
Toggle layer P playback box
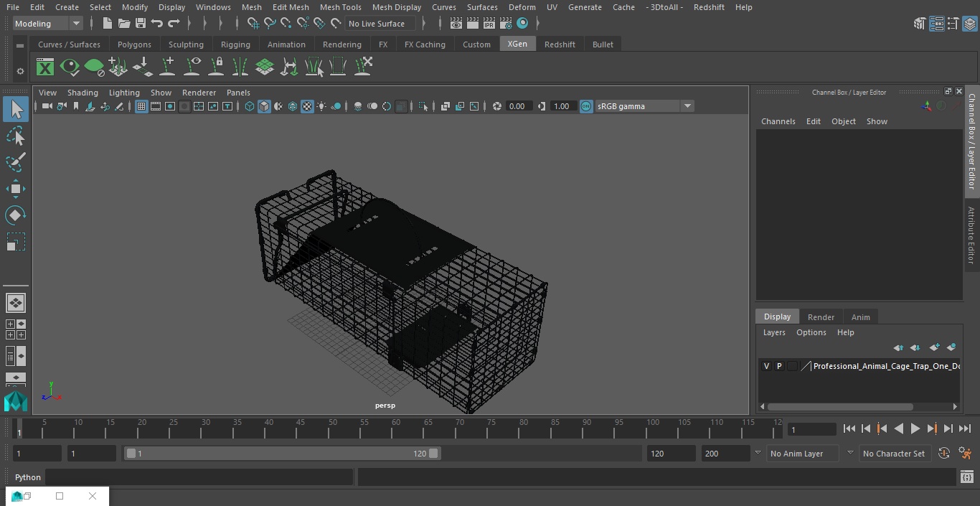pos(779,366)
